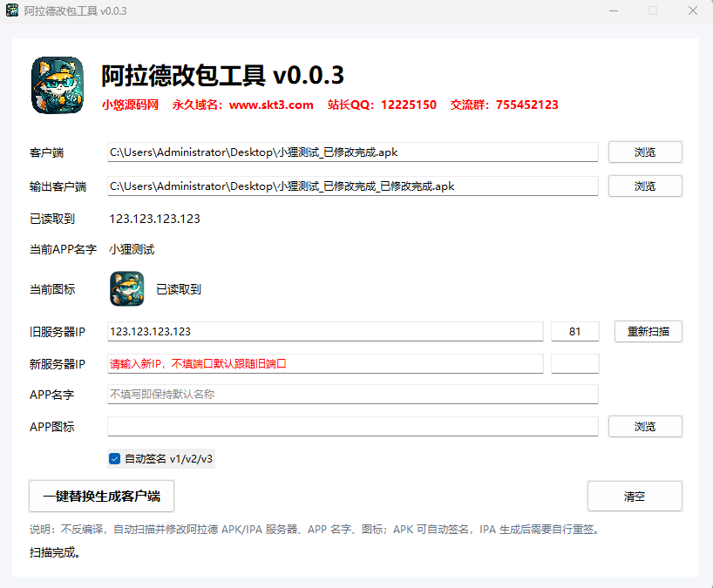Focus the 客户端 file path field
The height and width of the screenshot is (588, 713).
point(352,152)
